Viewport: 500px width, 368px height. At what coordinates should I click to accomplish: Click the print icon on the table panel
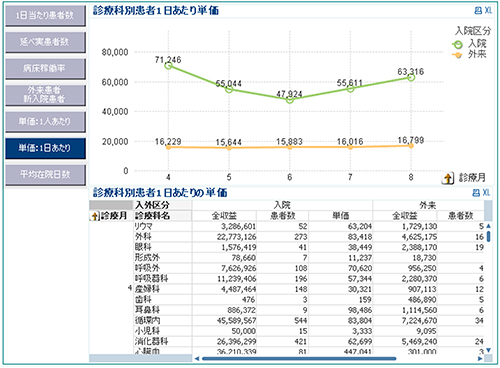click(x=476, y=193)
